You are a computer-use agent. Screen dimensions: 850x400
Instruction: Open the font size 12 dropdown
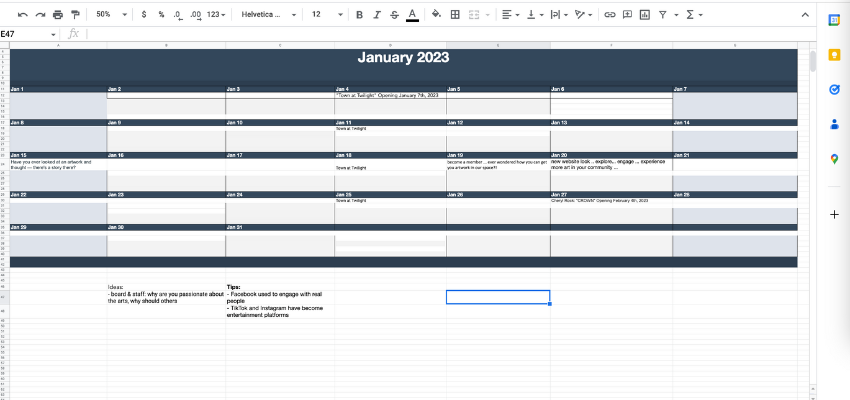[327, 15]
